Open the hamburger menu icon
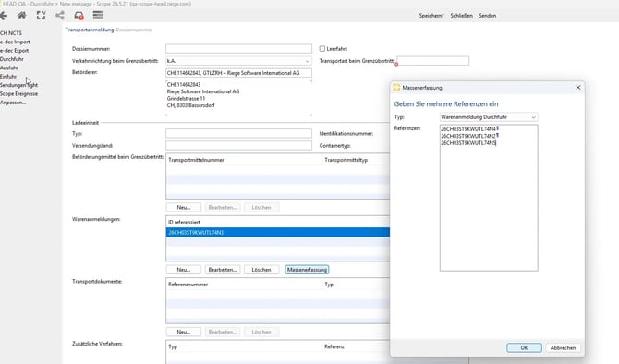 tap(98, 16)
